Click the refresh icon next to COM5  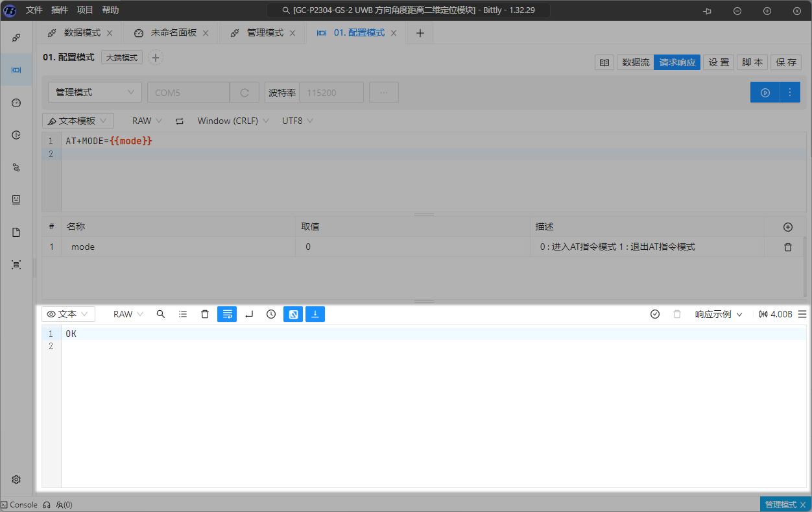tap(245, 93)
